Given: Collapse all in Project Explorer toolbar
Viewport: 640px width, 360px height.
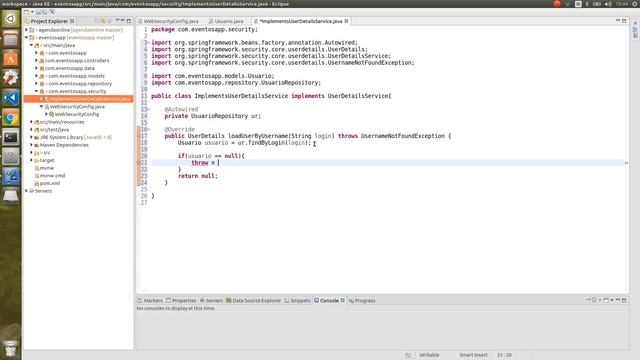Looking at the screenshot, I should 97,21.
